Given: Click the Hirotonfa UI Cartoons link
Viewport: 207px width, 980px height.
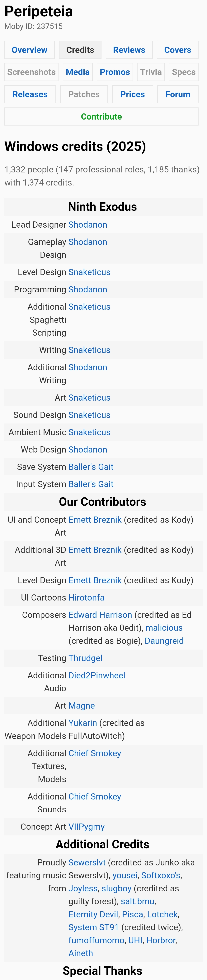Looking at the screenshot, I should (86, 598).
